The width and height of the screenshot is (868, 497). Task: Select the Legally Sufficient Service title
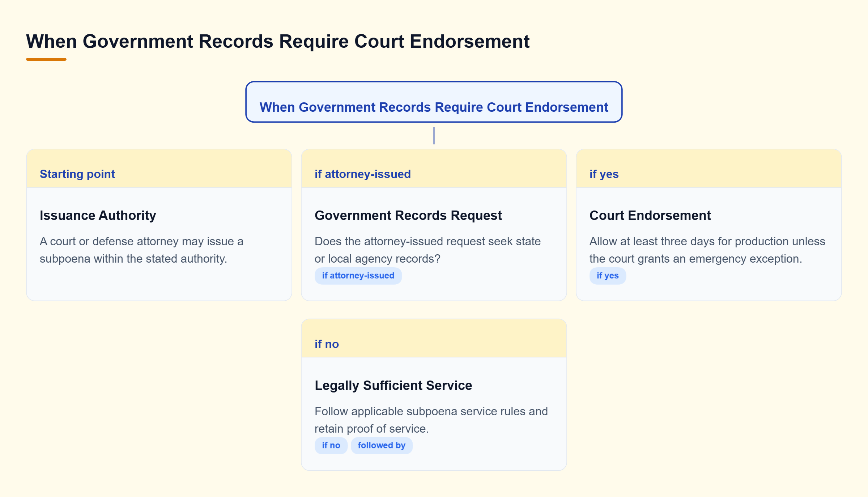pos(393,385)
